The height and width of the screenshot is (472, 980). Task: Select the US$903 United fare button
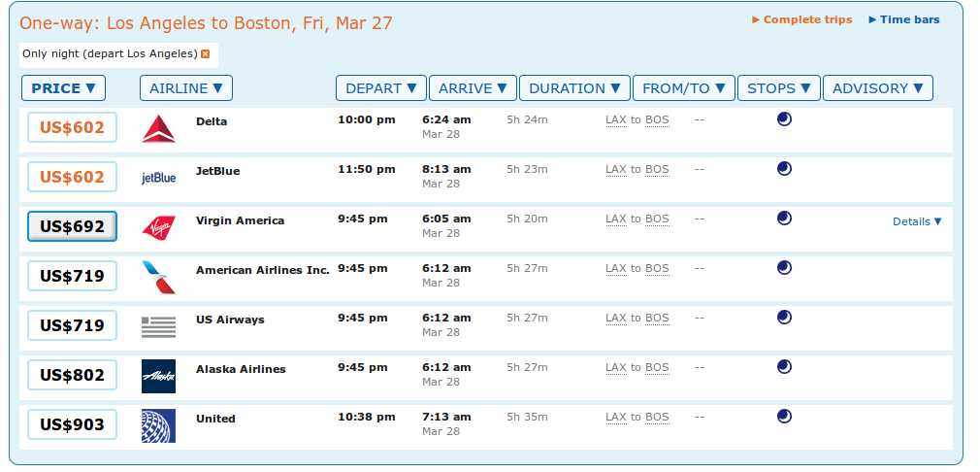pyautogui.click(x=73, y=424)
